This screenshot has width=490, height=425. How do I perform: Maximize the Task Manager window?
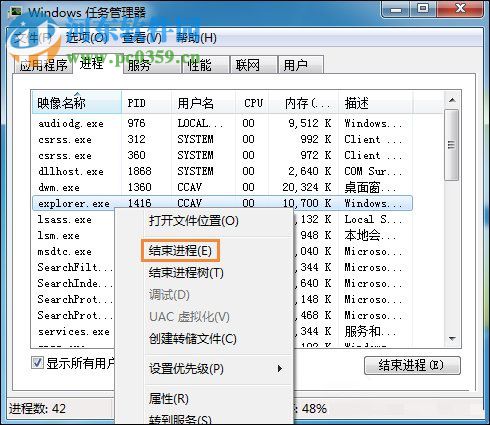(423, 9)
